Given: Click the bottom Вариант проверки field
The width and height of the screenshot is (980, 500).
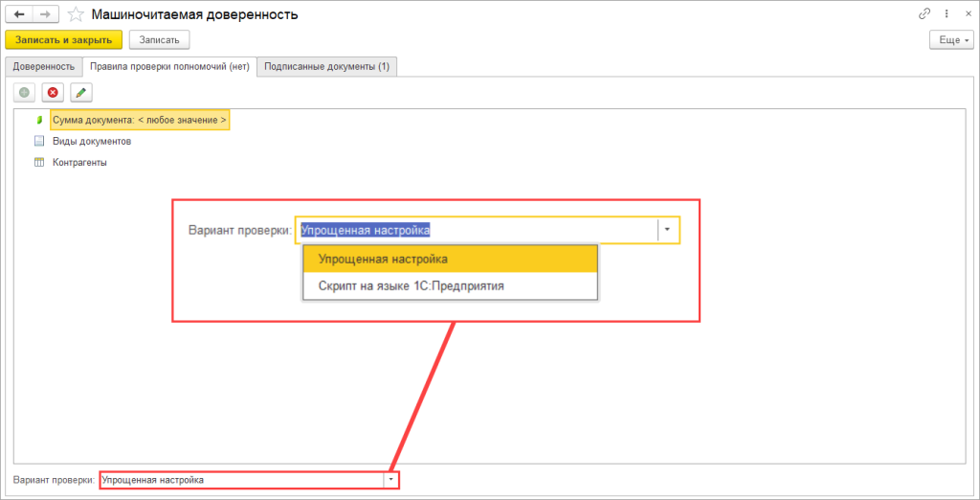Looking at the screenshot, I should click(242, 480).
